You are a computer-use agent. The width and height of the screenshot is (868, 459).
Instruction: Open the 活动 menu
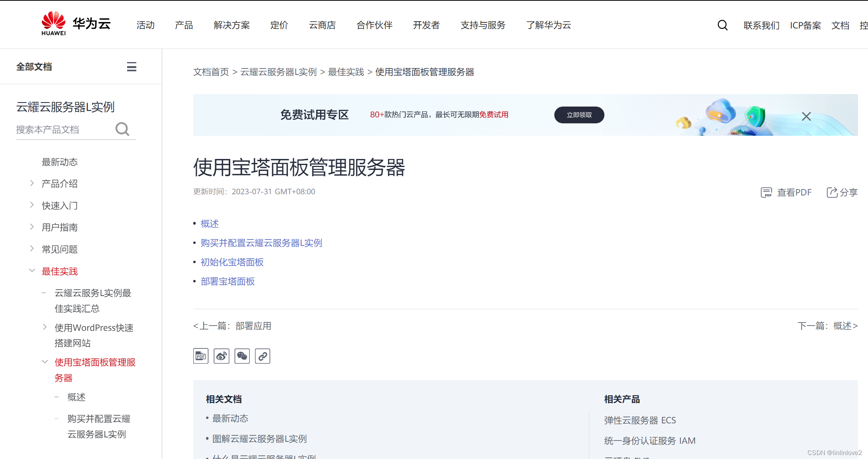coord(146,25)
